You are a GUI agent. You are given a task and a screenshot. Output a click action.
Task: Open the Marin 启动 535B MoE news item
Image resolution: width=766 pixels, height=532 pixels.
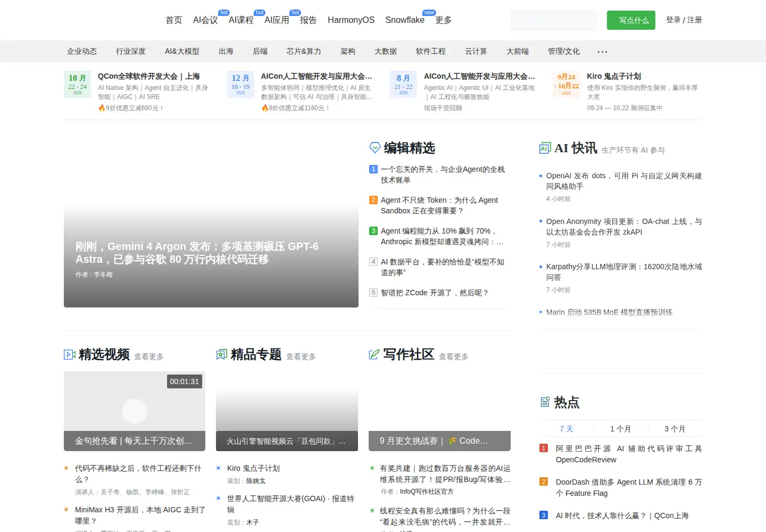coord(610,312)
